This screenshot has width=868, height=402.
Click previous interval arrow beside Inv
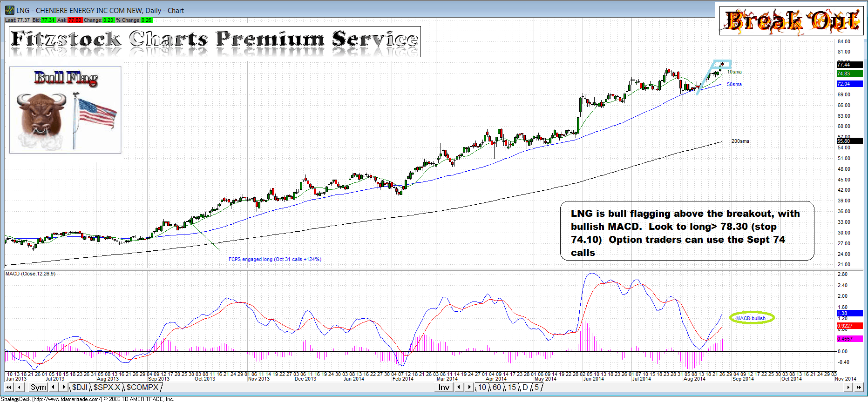[459, 387]
